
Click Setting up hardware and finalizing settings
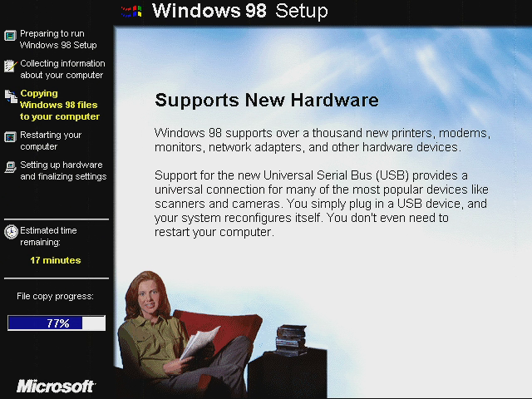[63, 170]
